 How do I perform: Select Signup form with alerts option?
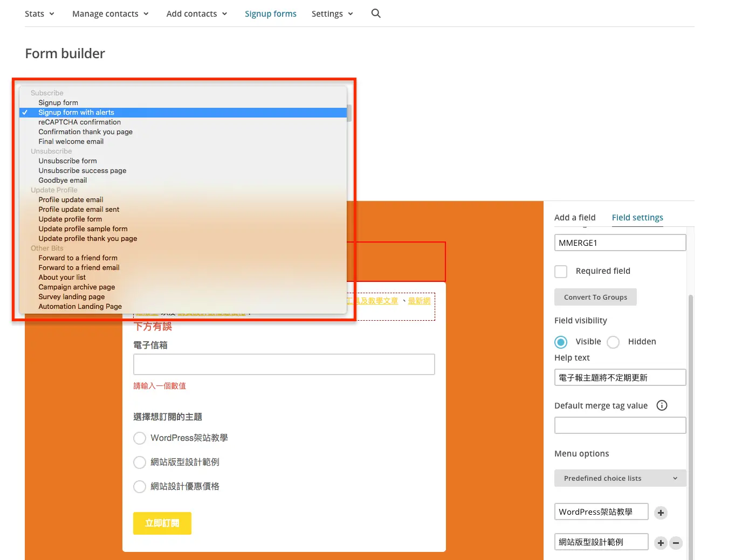click(x=183, y=112)
